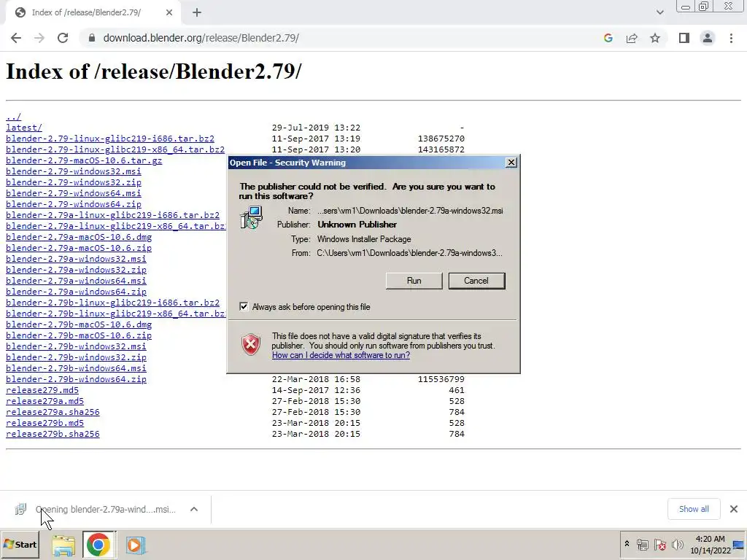Download blender-2.79a-windows64.msi
Image resolution: width=747 pixels, height=560 pixels.
click(x=76, y=281)
